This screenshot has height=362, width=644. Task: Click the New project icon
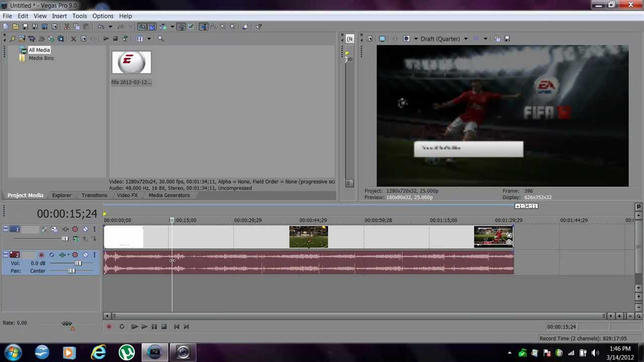click(x=6, y=27)
